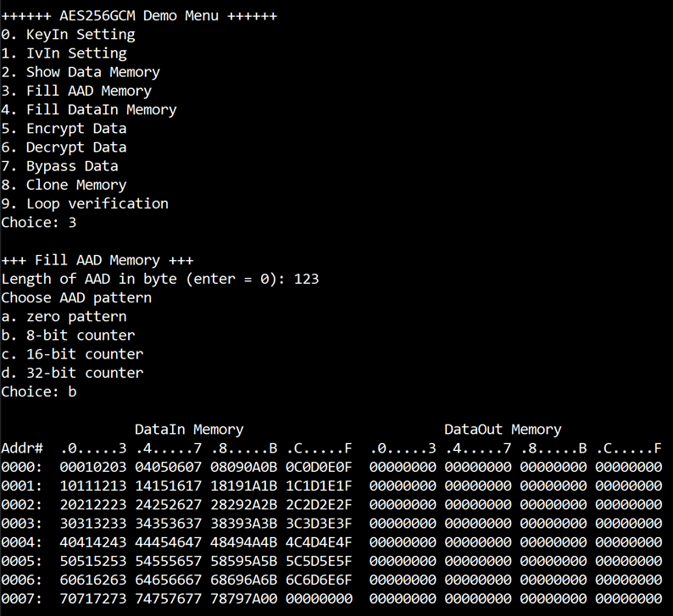Click the 'Choose AAD pattern' line

pyautogui.click(x=76, y=298)
